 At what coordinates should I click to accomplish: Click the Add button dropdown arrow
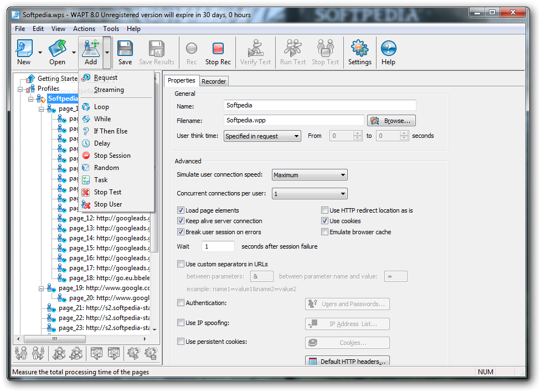coord(107,53)
